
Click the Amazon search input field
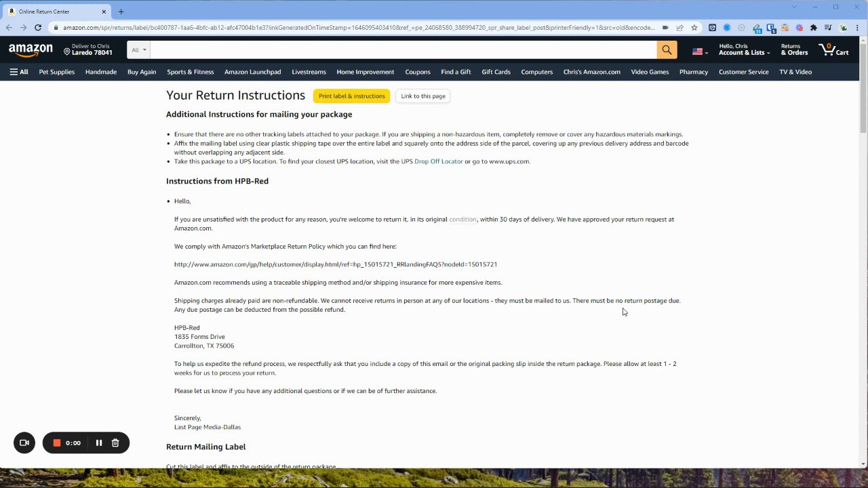pyautogui.click(x=403, y=49)
